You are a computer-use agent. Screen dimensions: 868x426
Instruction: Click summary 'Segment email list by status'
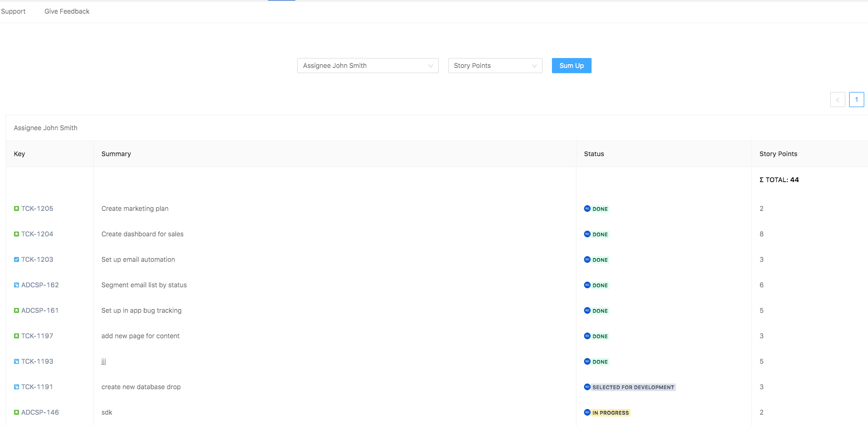click(x=144, y=285)
